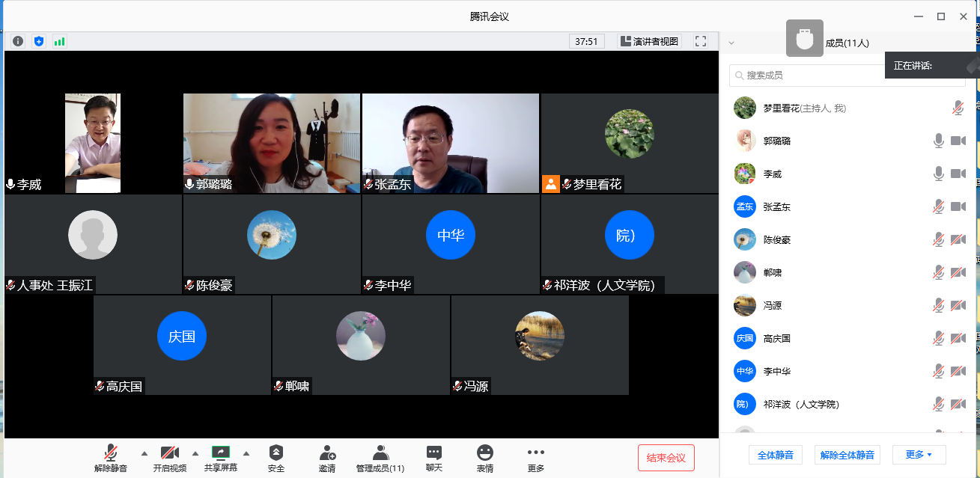This screenshot has width=980, height=478.
Task: Select 梦里看花 lotus avatar tile
Action: pos(630,143)
